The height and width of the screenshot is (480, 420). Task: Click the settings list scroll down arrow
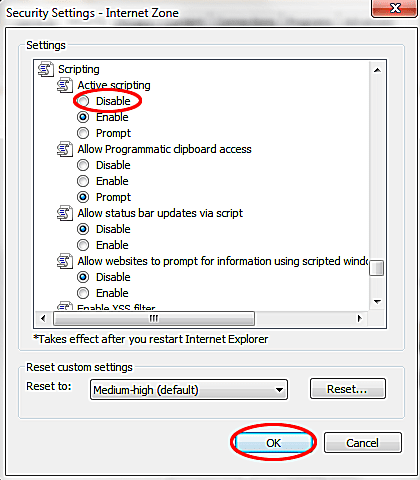point(377,302)
